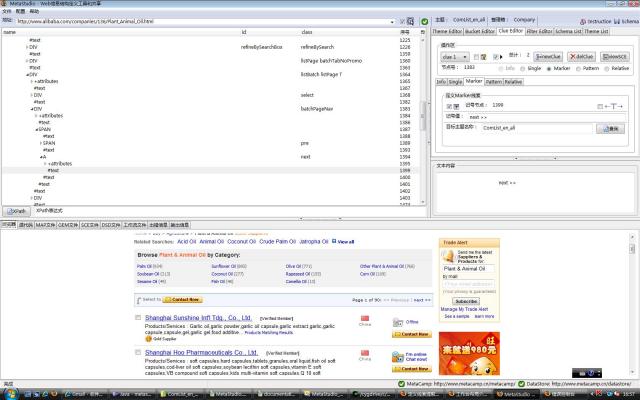Switch to the Bucket Editor tab
The width and height of the screenshot is (640, 400).
[x=480, y=31]
